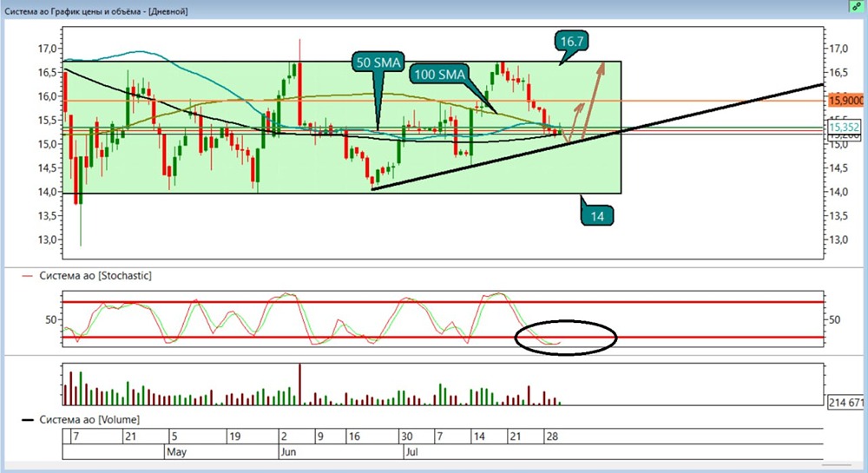Screen dimensions: 868x473
Task: Select the orange 15,9000 price level label
Action: click(x=845, y=101)
